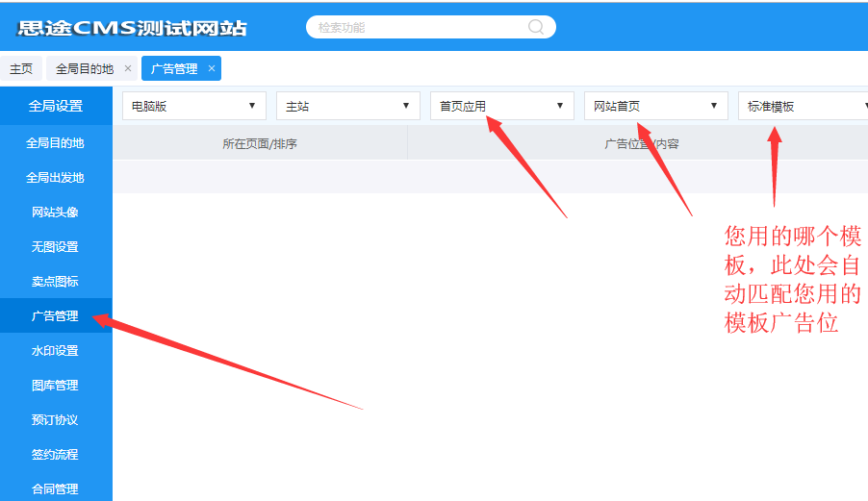Image resolution: width=868 pixels, height=501 pixels.
Task: Close the 全局目的地 tab
Action: (128, 68)
